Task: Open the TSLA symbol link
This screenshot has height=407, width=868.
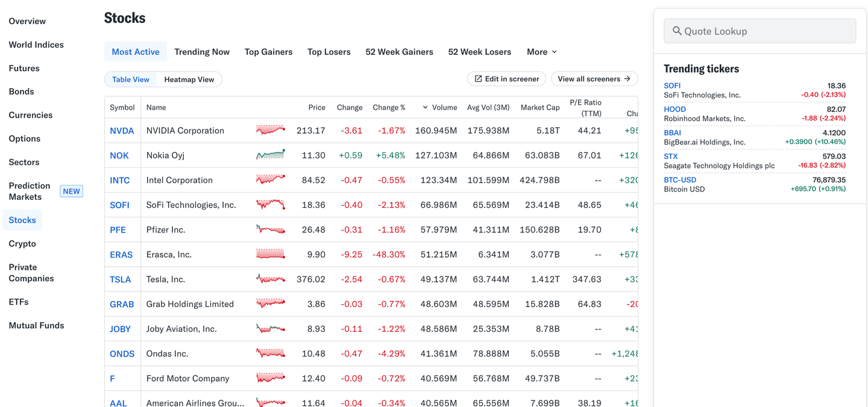Action: (x=121, y=279)
